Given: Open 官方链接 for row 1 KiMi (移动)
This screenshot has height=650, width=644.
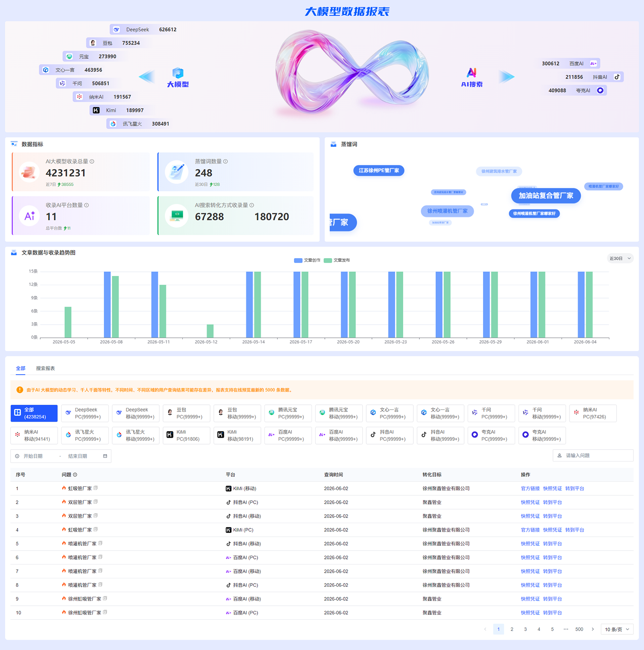Looking at the screenshot, I should point(530,489).
